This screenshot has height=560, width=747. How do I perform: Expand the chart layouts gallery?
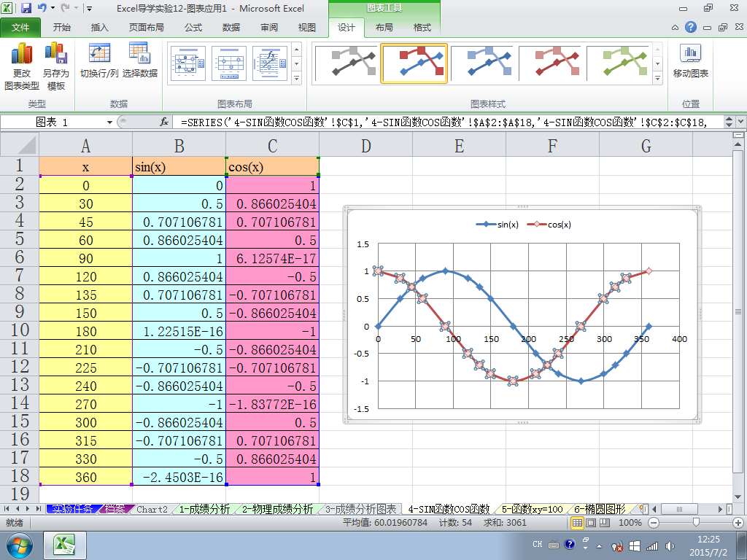click(x=296, y=78)
